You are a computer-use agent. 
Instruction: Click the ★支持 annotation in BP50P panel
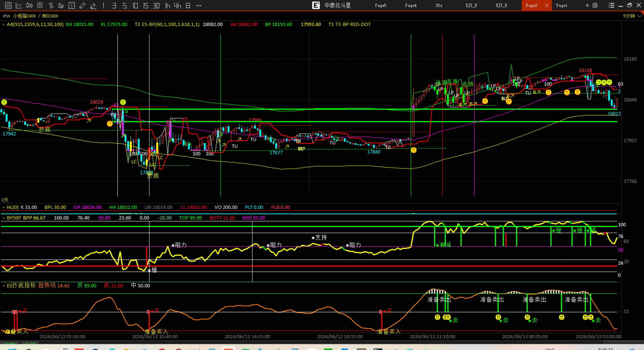click(x=319, y=237)
